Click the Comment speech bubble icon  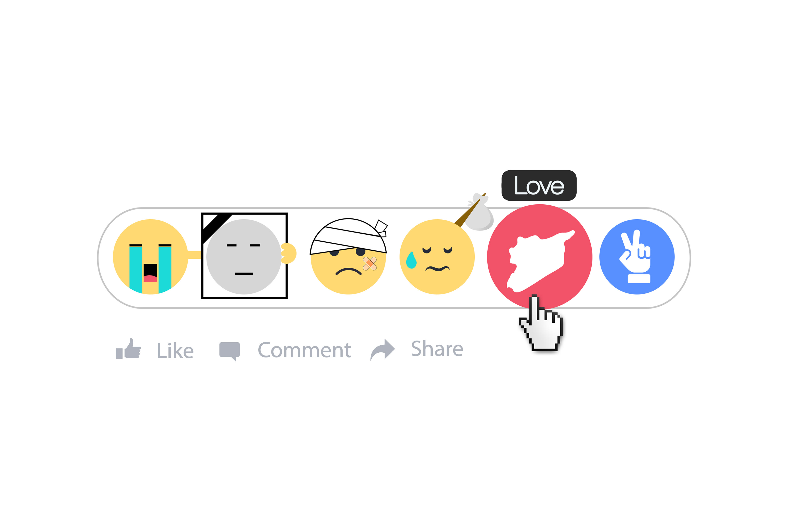pos(230,351)
